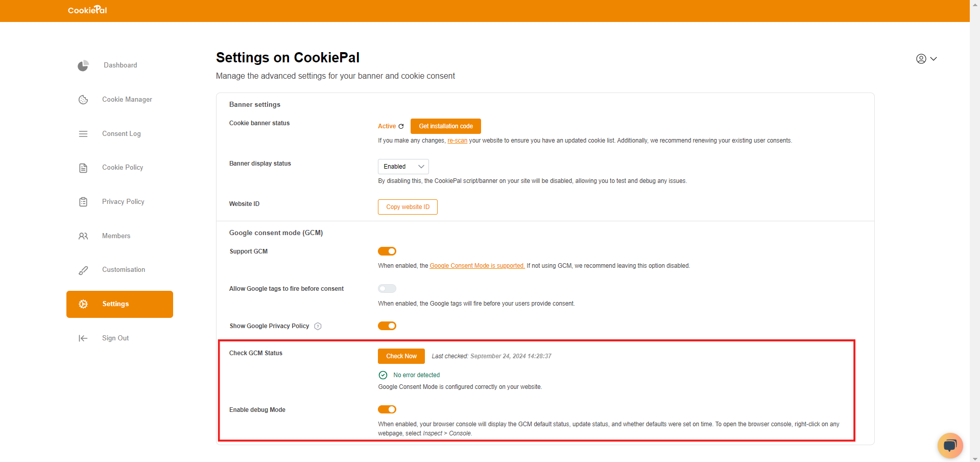
Task: Select the Members people icon
Action: pyautogui.click(x=83, y=236)
